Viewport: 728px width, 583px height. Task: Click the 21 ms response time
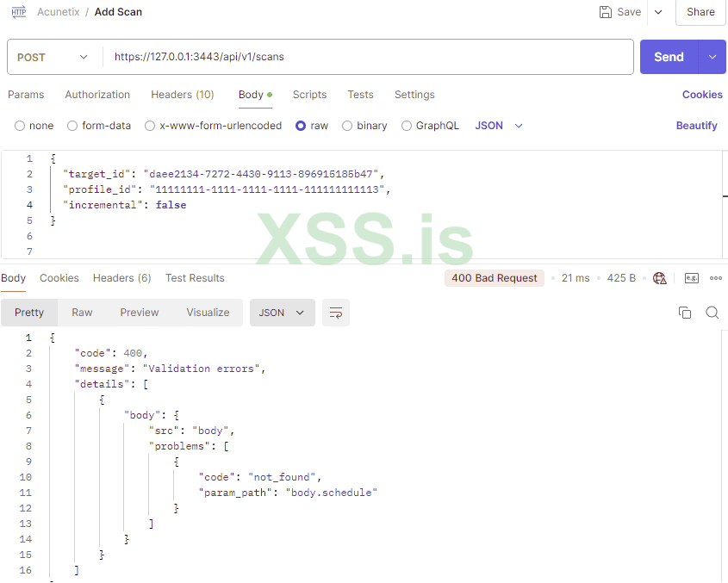576,278
